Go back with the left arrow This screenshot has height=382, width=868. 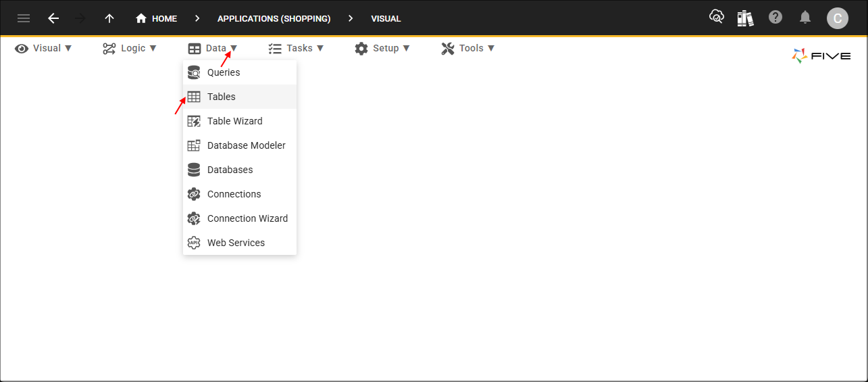click(53, 18)
